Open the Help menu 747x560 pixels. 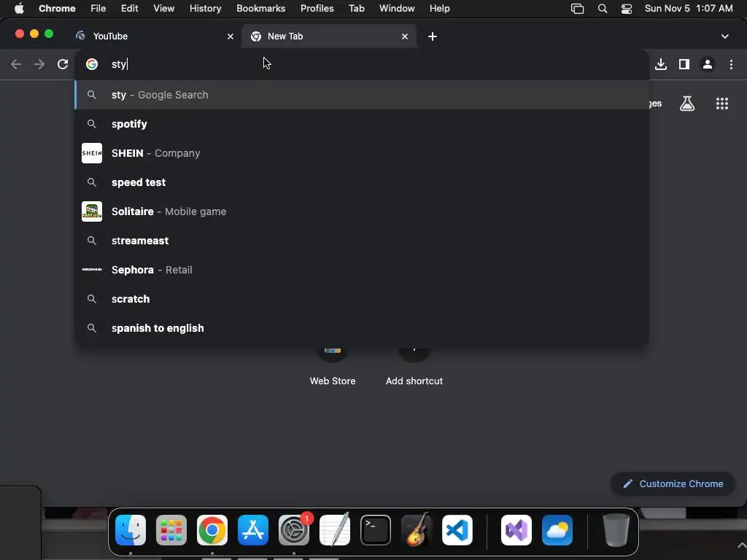pyautogui.click(x=439, y=9)
